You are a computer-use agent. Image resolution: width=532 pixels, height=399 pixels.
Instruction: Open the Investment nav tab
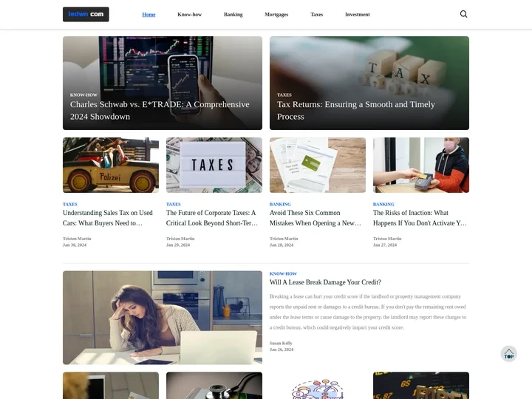coord(358,15)
